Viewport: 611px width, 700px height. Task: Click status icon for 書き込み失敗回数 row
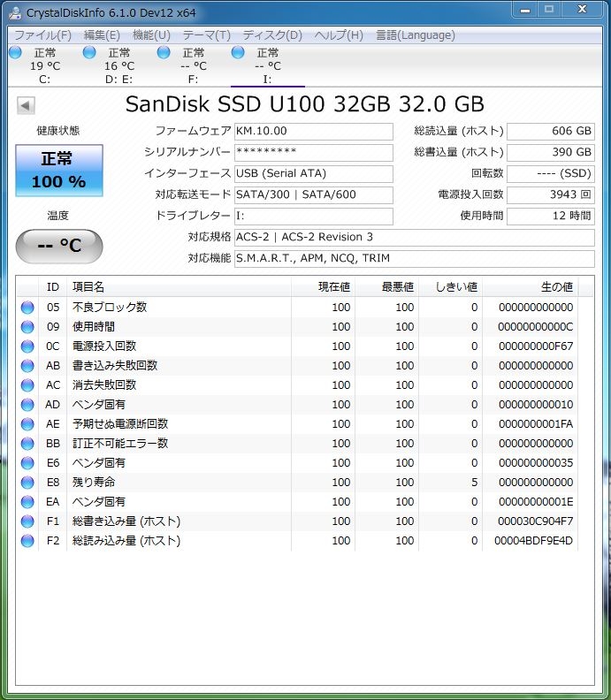point(27,366)
